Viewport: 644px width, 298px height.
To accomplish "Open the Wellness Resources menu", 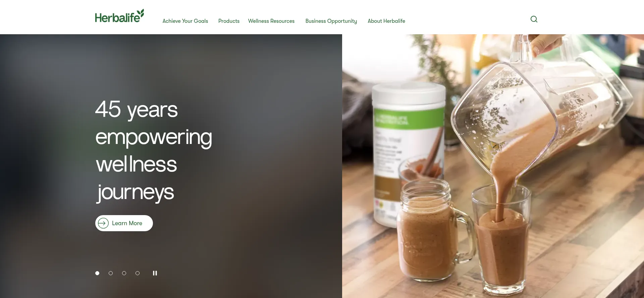I will pos(271,21).
